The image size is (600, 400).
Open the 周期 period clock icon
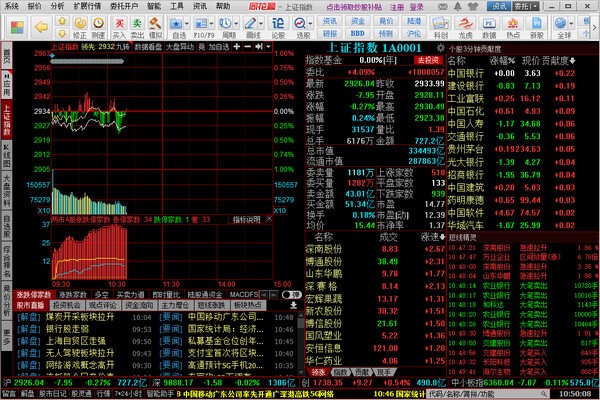(x=226, y=28)
